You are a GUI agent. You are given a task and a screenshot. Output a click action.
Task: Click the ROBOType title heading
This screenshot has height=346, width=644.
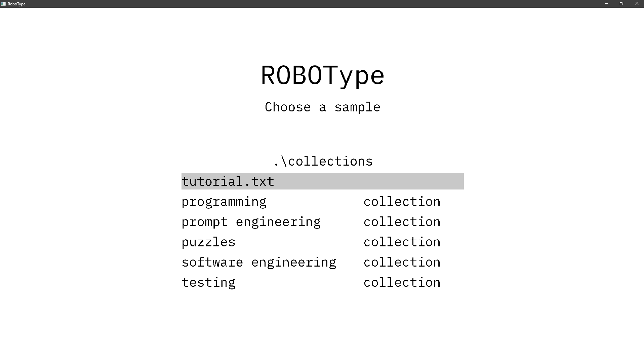(x=322, y=75)
